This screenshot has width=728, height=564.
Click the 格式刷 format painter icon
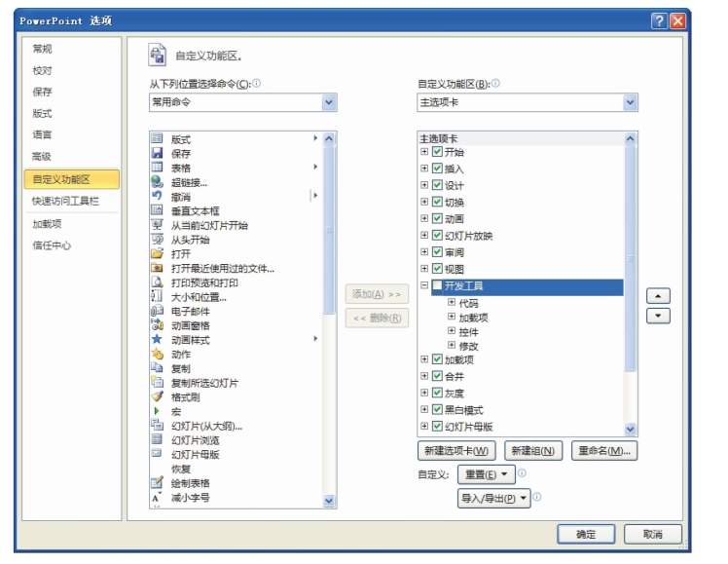pos(158,396)
